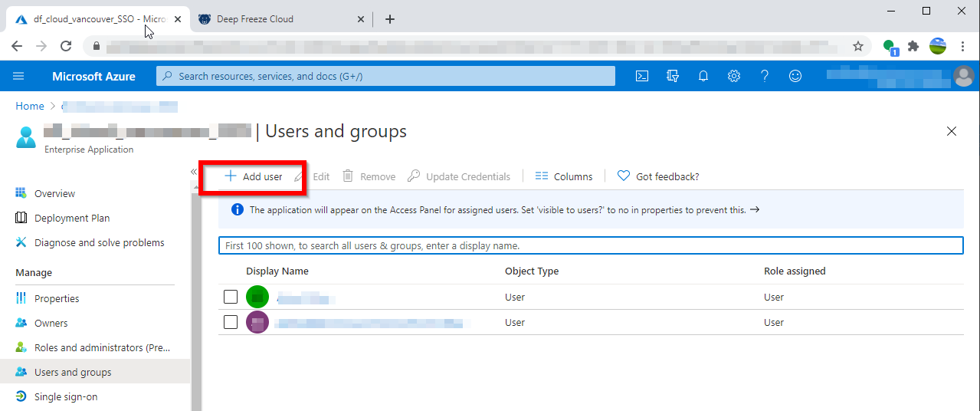This screenshot has height=411, width=980.
Task: Open Directory and subscription filter icon
Action: pos(674,76)
